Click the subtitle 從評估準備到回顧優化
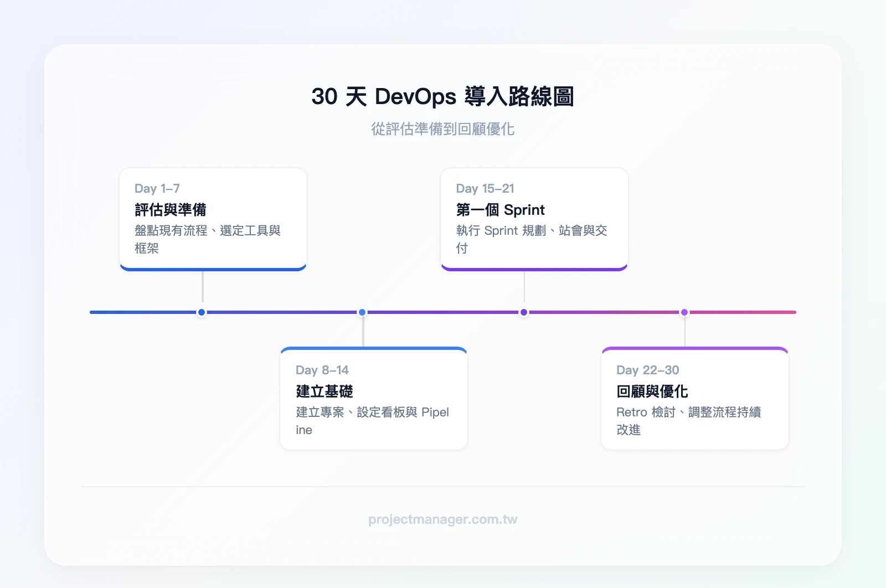This screenshot has height=588, width=886. tap(442, 129)
